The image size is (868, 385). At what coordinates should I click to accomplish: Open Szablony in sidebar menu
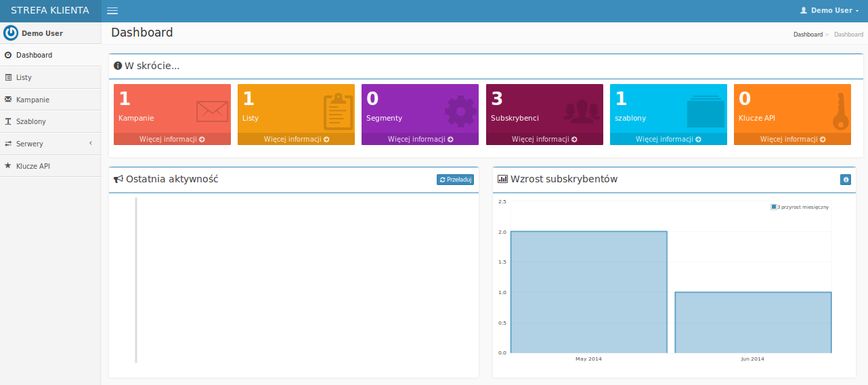51,121
